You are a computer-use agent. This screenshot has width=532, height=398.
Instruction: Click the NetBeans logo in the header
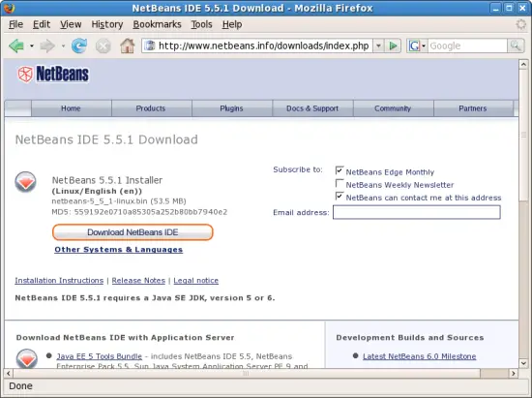pos(53,74)
